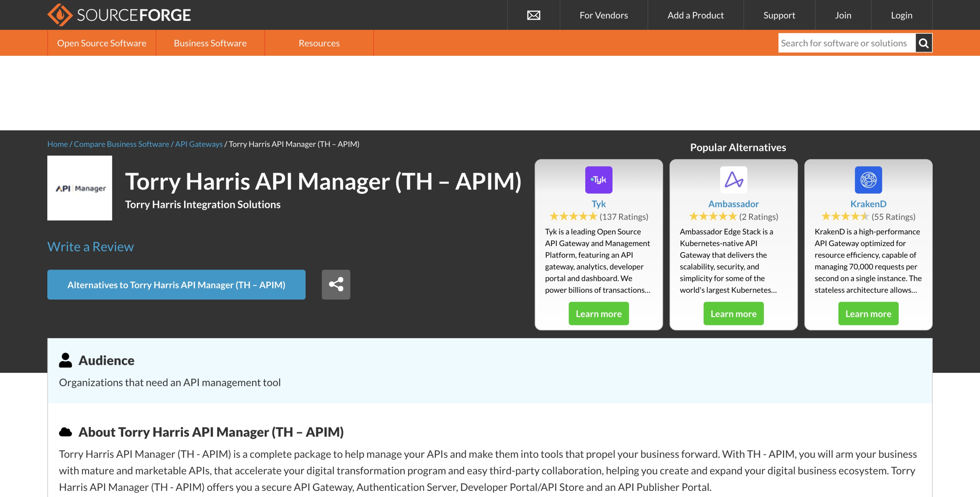Open the Support menu item
The height and width of the screenshot is (497, 980).
[779, 15]
